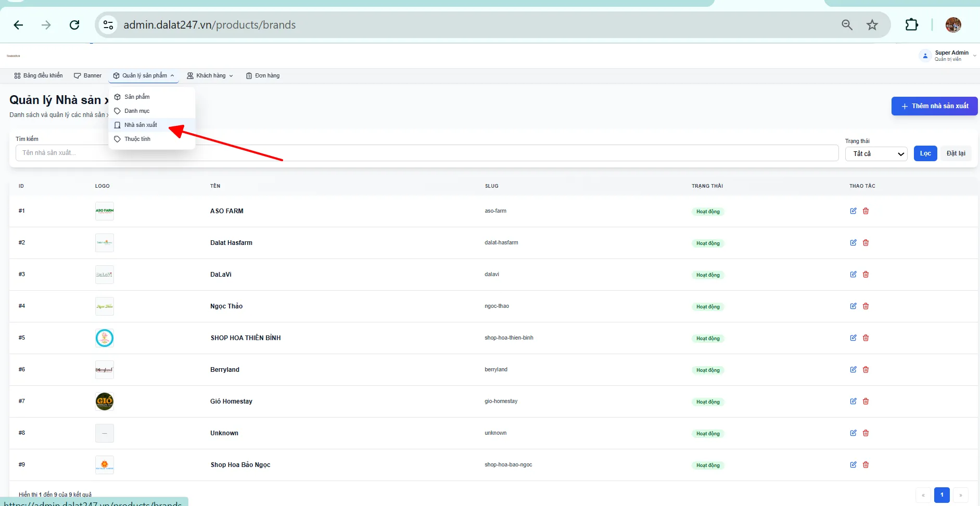Expand the Khách hàng menu
This screenshot has height=506, width=980.
tap(210, 75)
